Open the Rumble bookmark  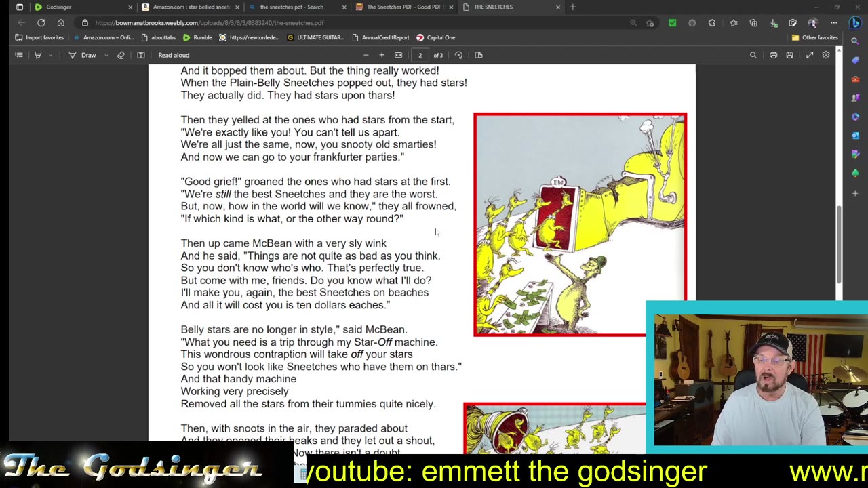[x=197, y=37]
